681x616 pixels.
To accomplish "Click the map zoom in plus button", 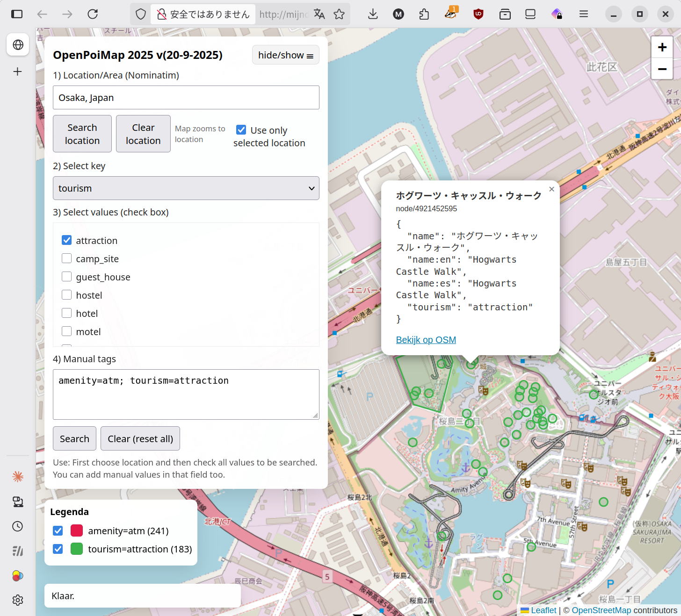I will pyautogui.click(x=662, y=47).
